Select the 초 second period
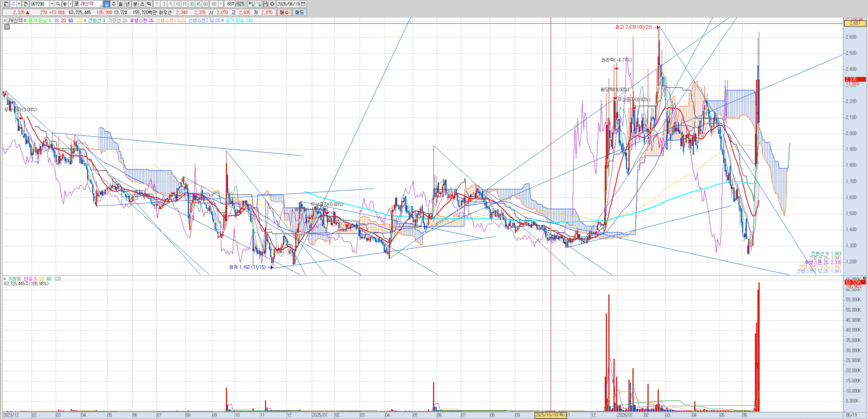Screen dimensions: 868x419 (142, 4)
